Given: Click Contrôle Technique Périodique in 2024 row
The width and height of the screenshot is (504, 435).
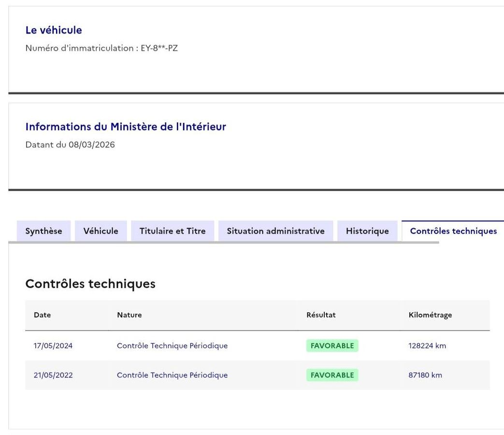Looking at the screenshot, I should point(173,346).
